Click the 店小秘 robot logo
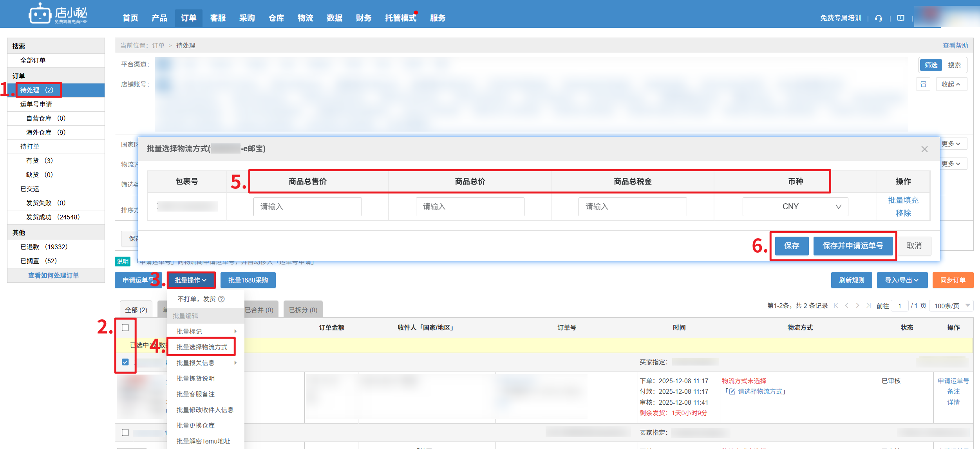980x449 pixels. pyautogui.click(x=40, y=14)
